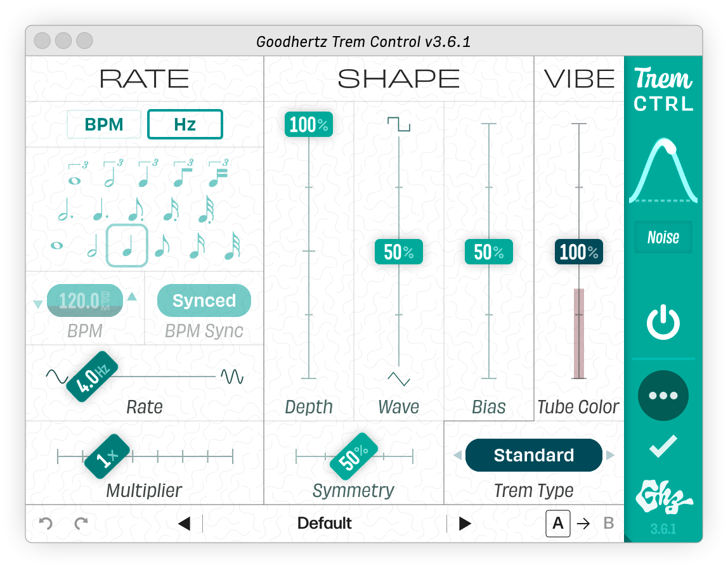The image size is (728, 568).
Task: Click the VIBE section header
Action: [x=580, y=79]
